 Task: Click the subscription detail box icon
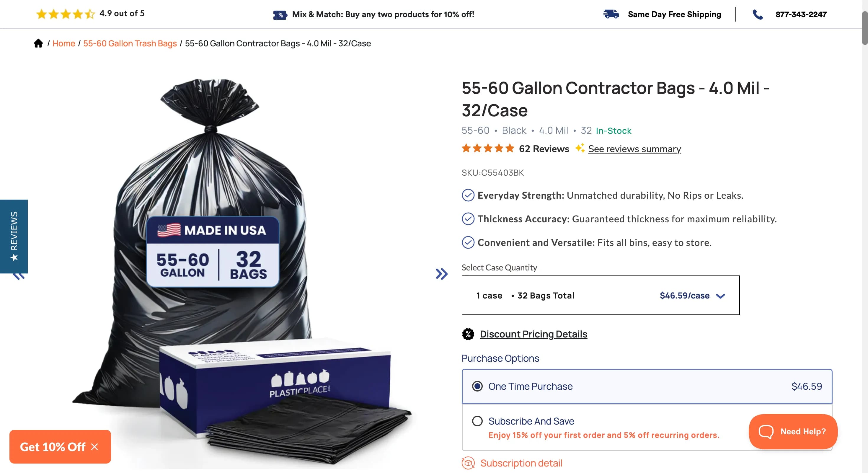468,463
